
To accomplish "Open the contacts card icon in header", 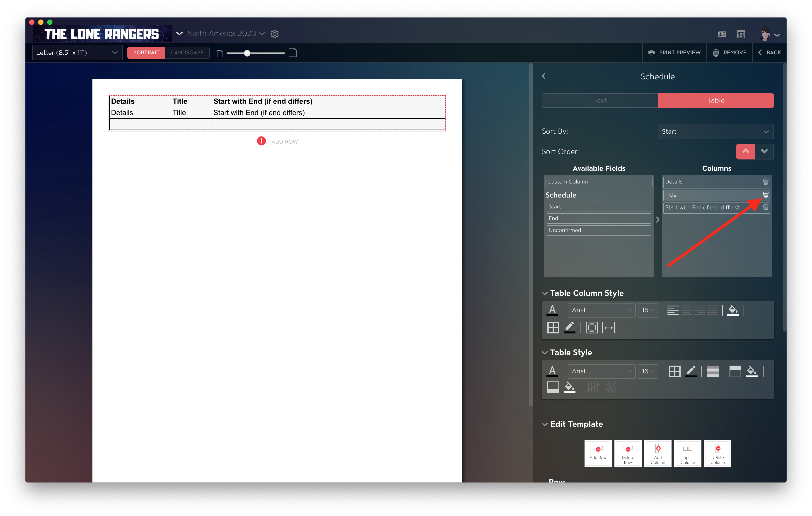I will click(x=722, y=34).
